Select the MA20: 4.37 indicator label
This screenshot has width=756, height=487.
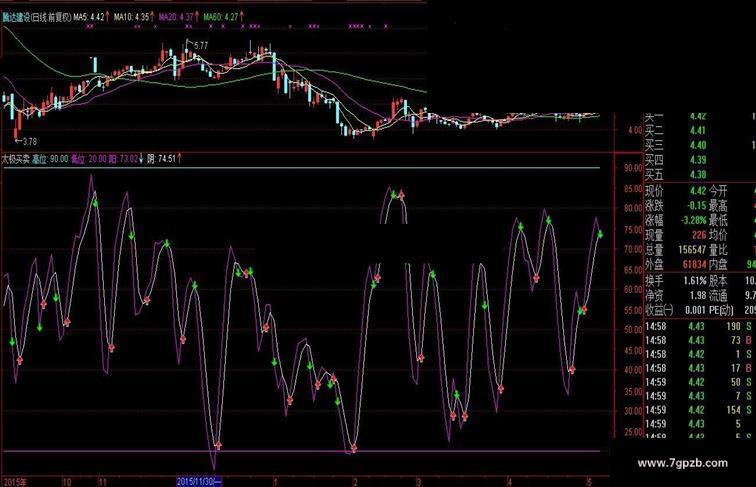click(176, 17)
